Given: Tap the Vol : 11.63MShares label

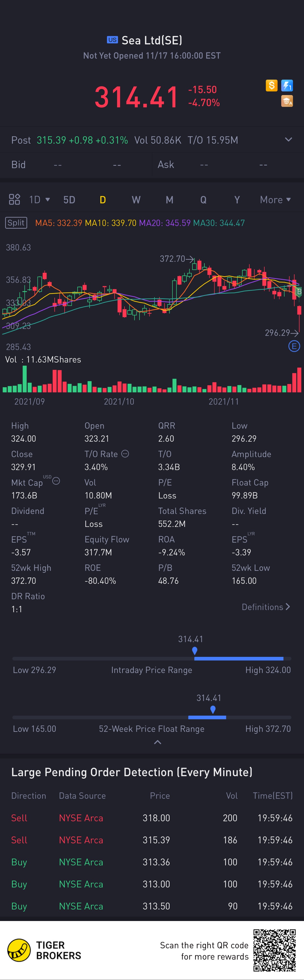Looking at the screenshot, I should coord(43,360).
